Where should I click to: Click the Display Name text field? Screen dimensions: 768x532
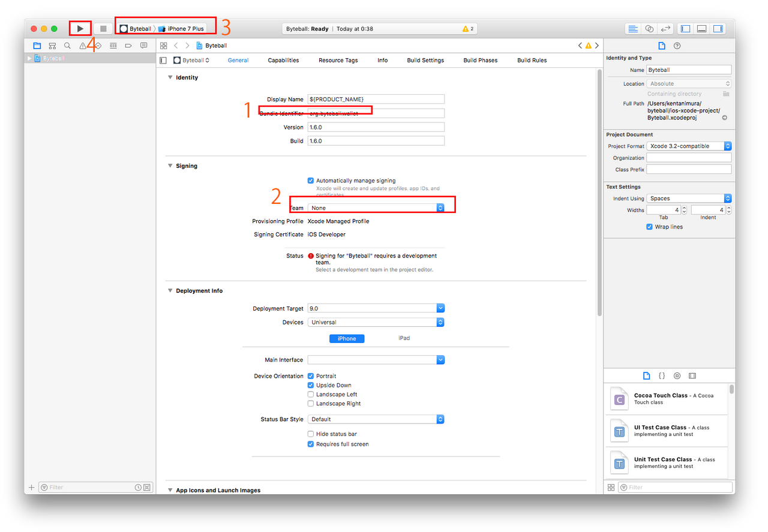pyautogui.click(x=376, y=100)
